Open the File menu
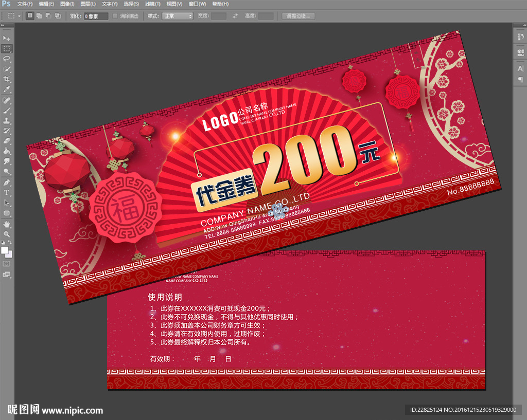 pos(25,4)
